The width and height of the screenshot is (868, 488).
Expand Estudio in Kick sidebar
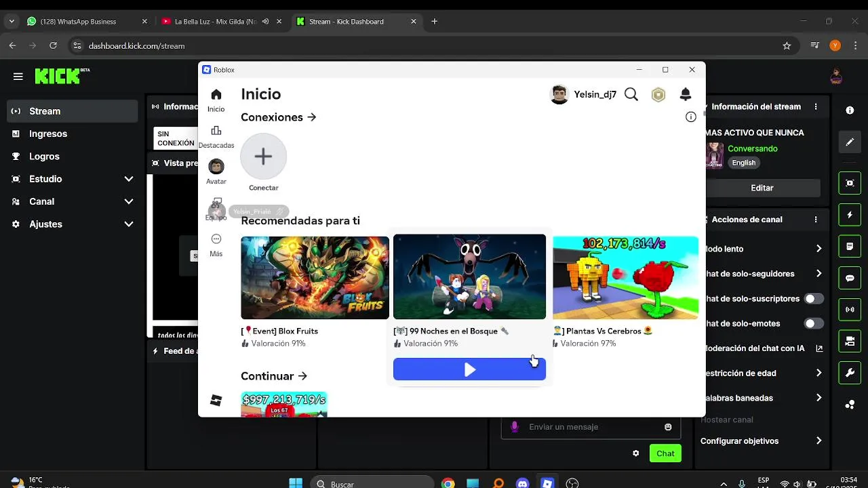point(129,179)
